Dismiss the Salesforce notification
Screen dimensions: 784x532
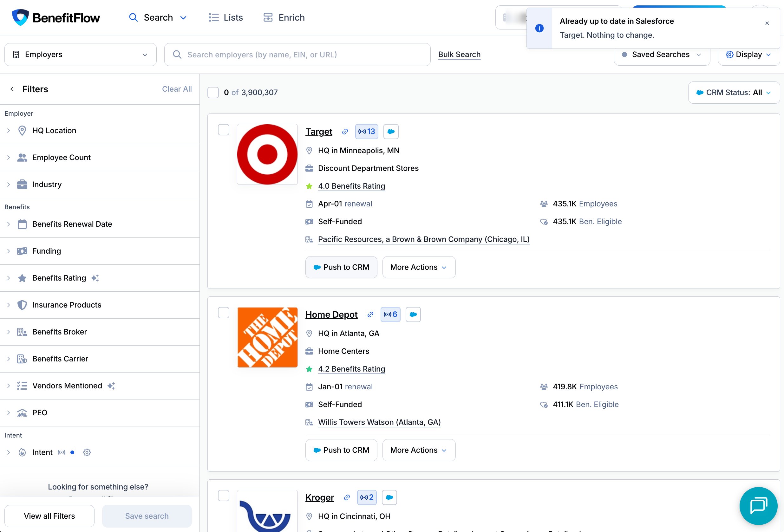[767, 23]
